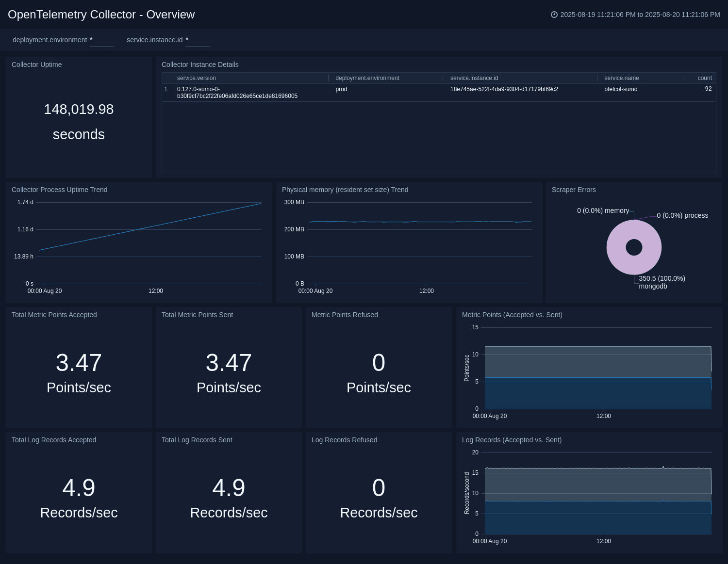The height and width of the screenshot is (564, 728).
Task: Open the dashboard time range selector
Action: [x=640, y=15]
